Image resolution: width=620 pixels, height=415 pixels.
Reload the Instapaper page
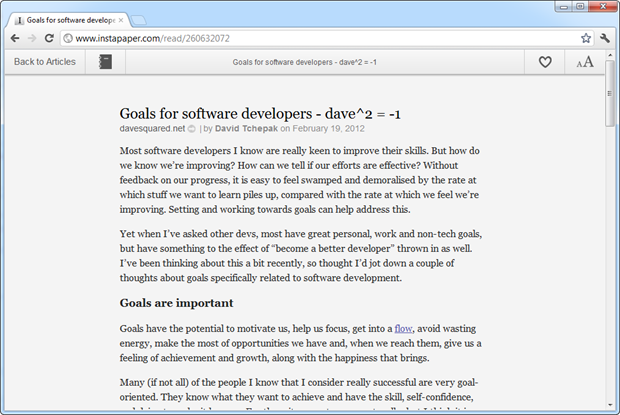click(x=49, y=38)
